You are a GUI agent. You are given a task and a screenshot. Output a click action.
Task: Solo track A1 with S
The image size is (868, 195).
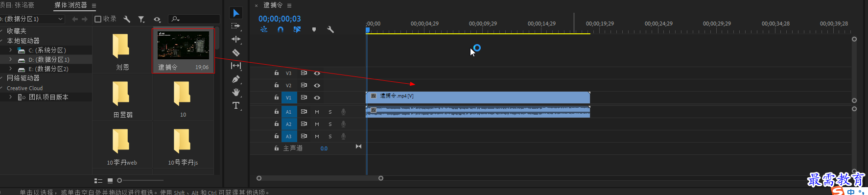330,112
